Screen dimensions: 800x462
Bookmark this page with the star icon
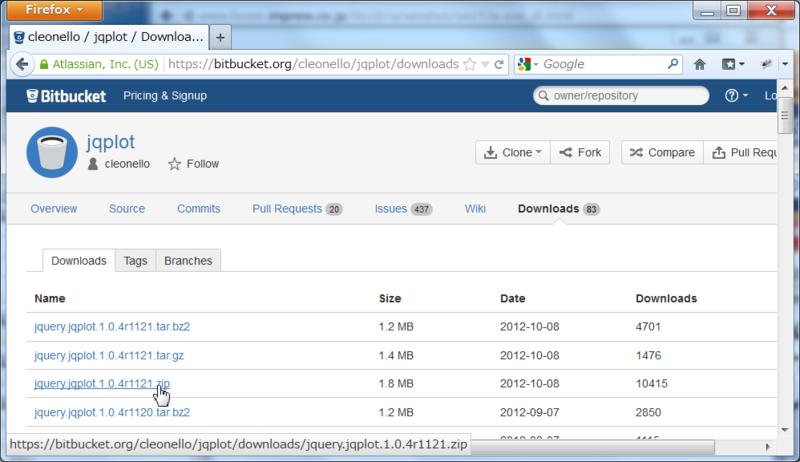pos(469,64)
